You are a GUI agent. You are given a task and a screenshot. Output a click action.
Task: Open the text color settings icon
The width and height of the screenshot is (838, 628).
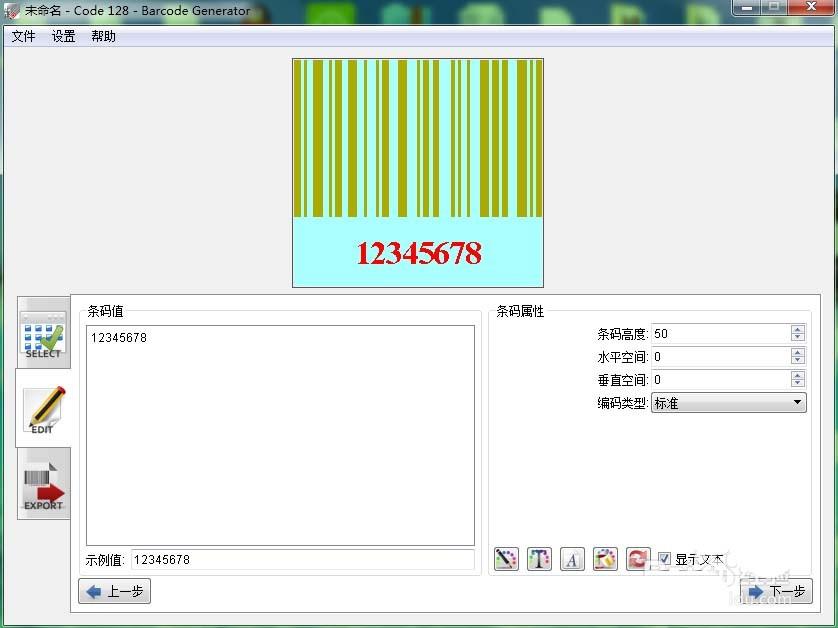pyautogui.click(x=539, y=559)
